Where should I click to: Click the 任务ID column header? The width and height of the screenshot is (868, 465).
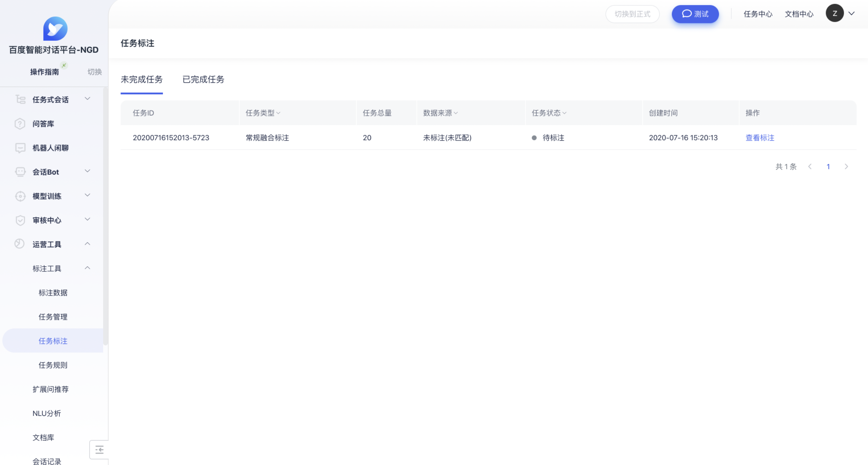(x=143, y=113)
